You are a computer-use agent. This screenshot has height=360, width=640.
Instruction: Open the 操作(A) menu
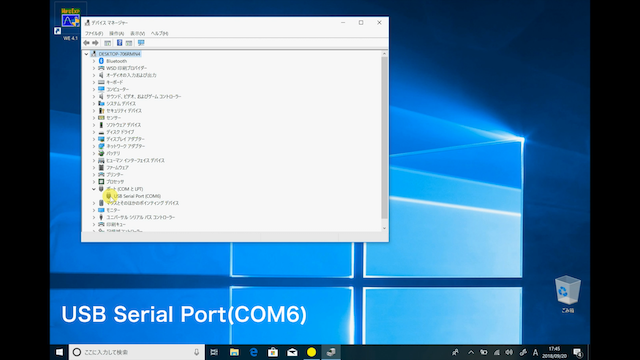pyautogui.click(x=116, y=33)
